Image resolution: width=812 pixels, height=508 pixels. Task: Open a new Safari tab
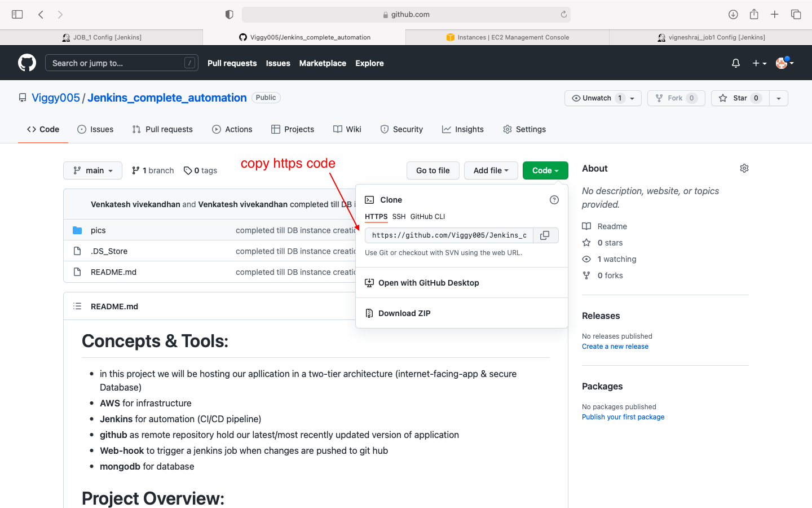pyautogui.click(x=775, y=15)
